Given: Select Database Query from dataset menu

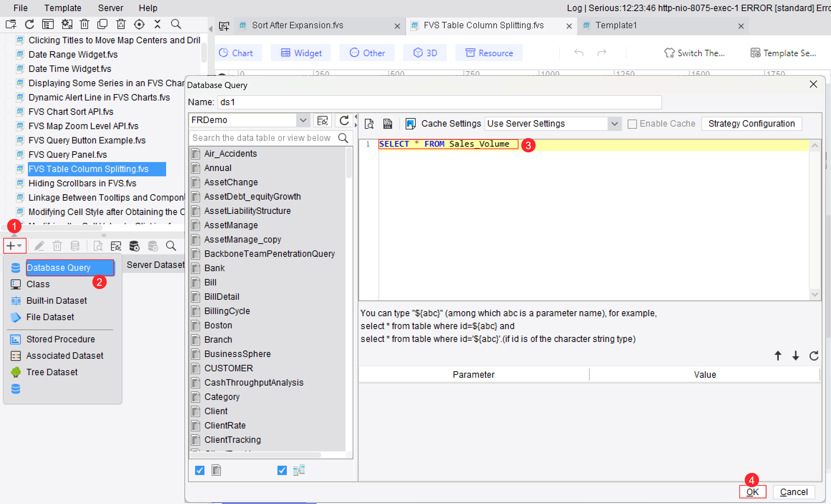Looking at the screenshot, I should [70, 268].
